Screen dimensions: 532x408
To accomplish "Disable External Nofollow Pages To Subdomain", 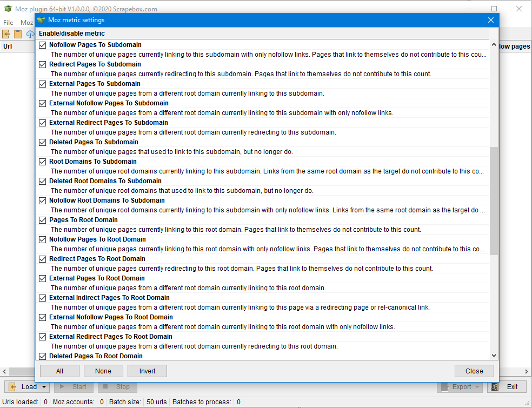I will click(42, 103).
